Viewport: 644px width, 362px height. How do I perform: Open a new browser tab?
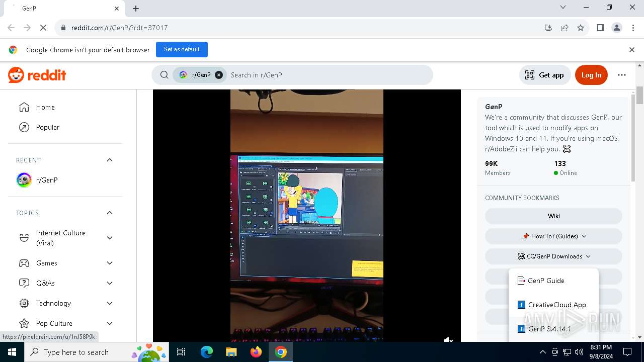click(x=136, y=9)
